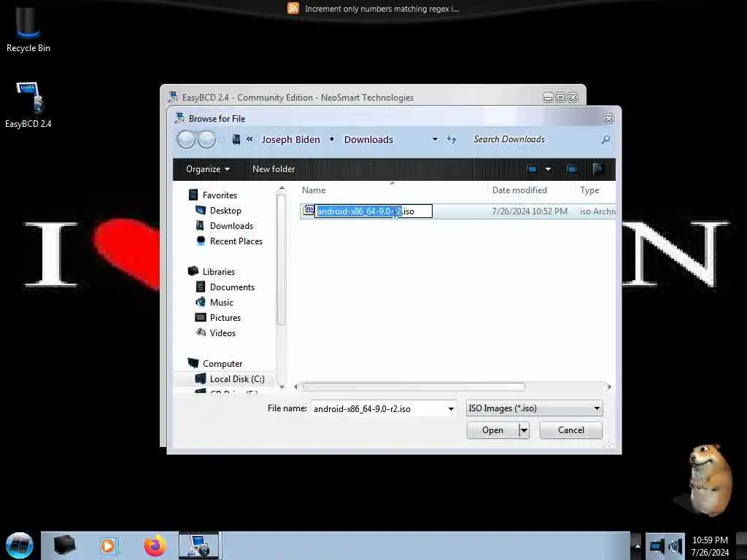Select Favorites in navigation pane
The image size is (747, 560).
tap(220, 195)
